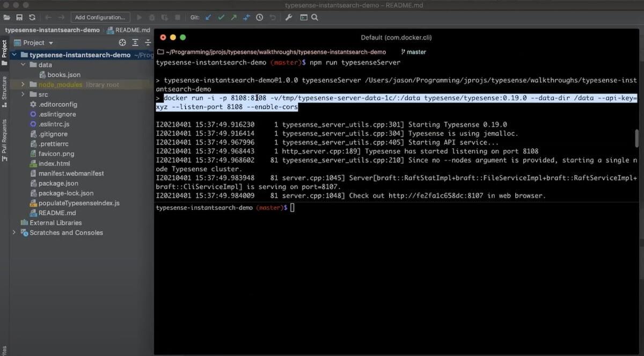Open Git history clock icon
The width and height of the screenshot is (644, 356).
point(260,17)
